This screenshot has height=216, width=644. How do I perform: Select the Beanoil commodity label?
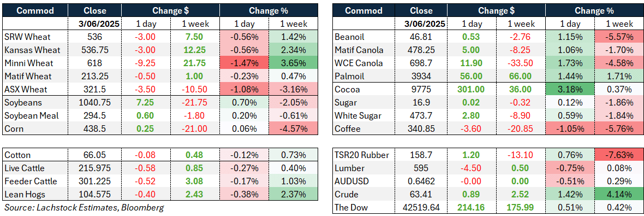point(349,37)
